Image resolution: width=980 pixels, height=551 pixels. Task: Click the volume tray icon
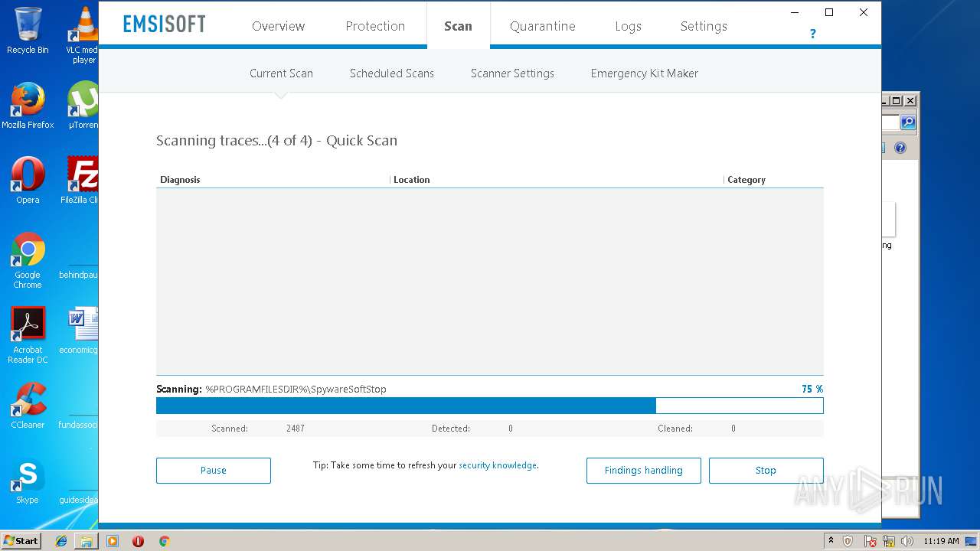(908, 541)
